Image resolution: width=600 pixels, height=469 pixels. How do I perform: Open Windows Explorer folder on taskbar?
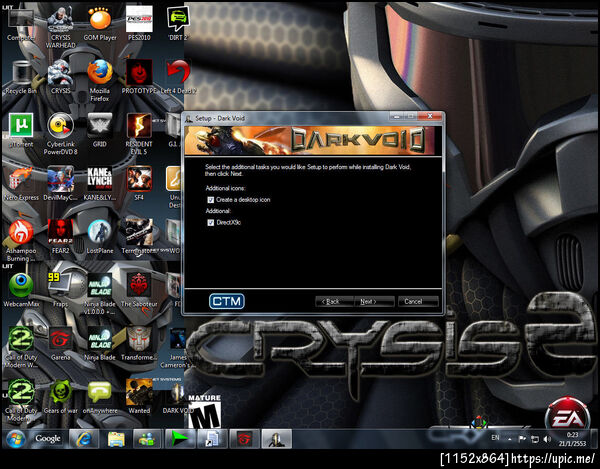click(116, 439)
